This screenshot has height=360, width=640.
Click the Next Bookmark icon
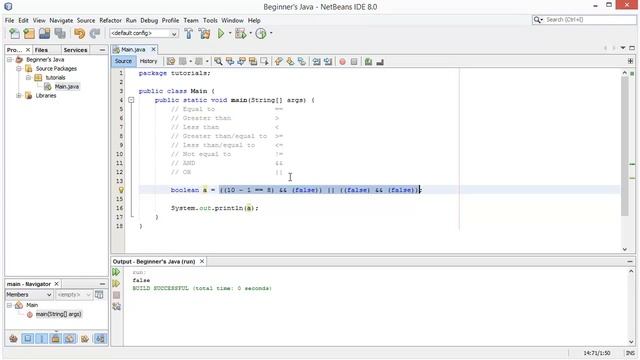290,62
